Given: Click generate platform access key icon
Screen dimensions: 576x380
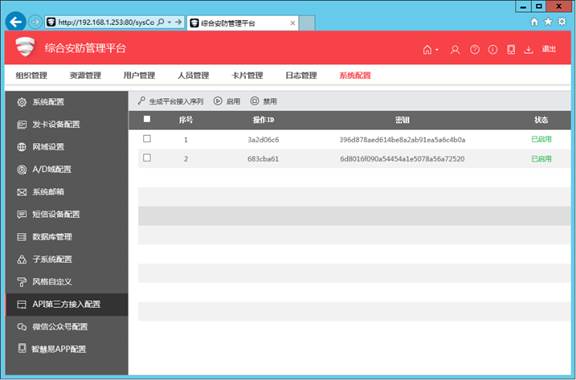Looking at the screenshot, I should pyautogui.click(x=141, y=101).
